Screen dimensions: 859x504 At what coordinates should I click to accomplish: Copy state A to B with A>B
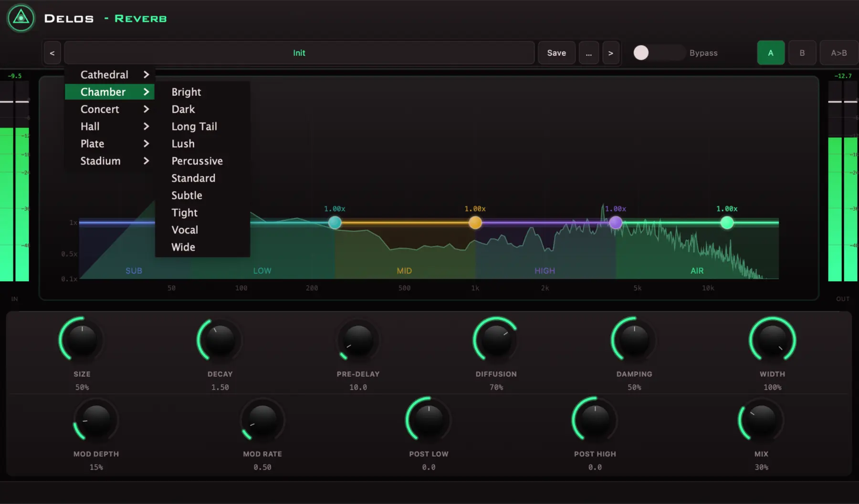pos(839,53)
